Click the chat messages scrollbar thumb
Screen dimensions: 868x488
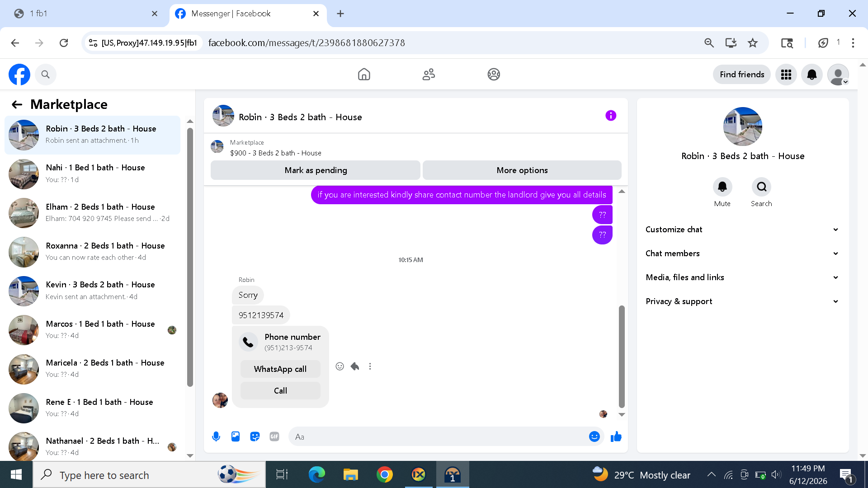pyautogui.click(x=622, y=357)
